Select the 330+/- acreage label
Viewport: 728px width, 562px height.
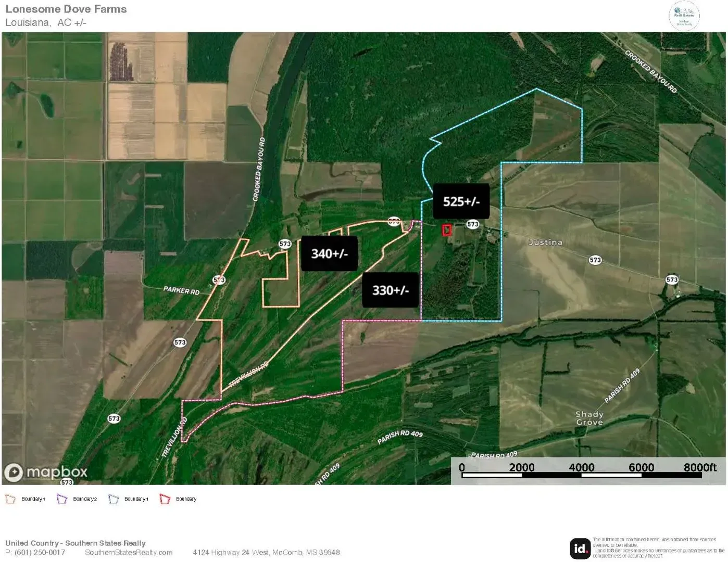click(x=391, y=290)
